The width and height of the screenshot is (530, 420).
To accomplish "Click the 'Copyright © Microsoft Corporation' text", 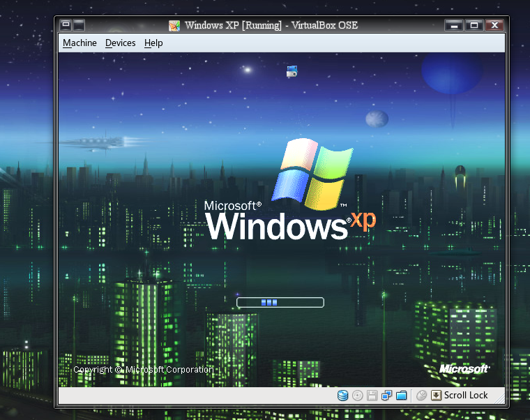I will (x=144, y=370).
